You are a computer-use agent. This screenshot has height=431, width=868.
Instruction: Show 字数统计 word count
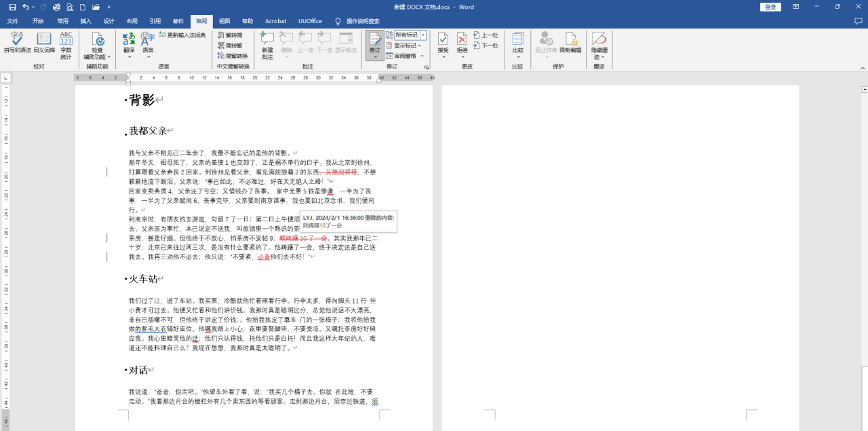point(66,45)
